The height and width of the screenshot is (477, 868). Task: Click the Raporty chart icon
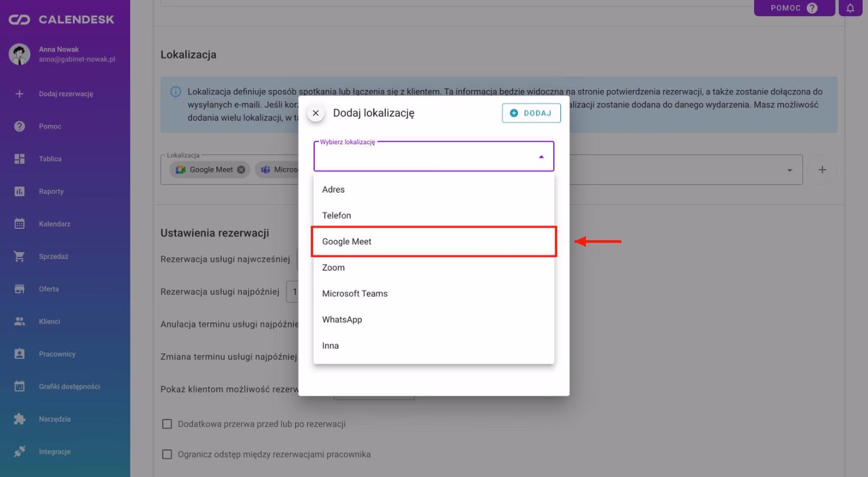pos(19,192)
